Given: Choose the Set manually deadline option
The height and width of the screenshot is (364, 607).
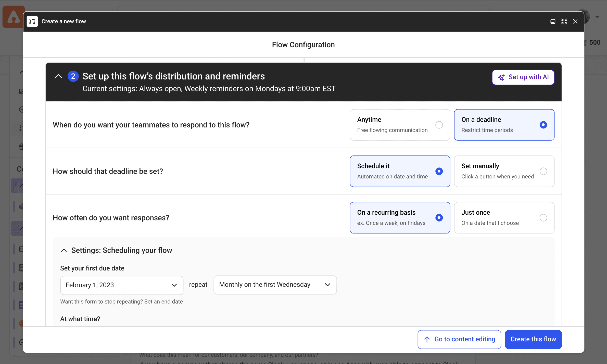Looking at the screenshot, I should [x=504, y=171].
